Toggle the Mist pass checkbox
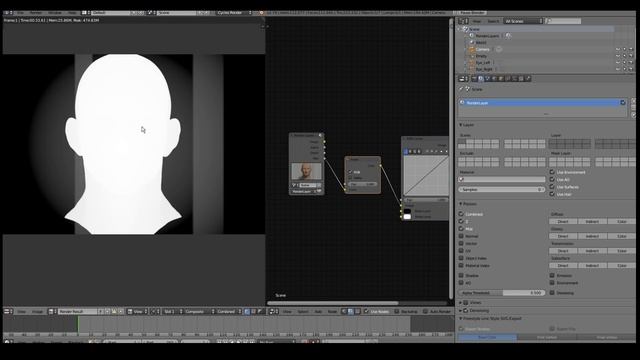Viewport: 640px width, 360px height. tap(461, 229)
